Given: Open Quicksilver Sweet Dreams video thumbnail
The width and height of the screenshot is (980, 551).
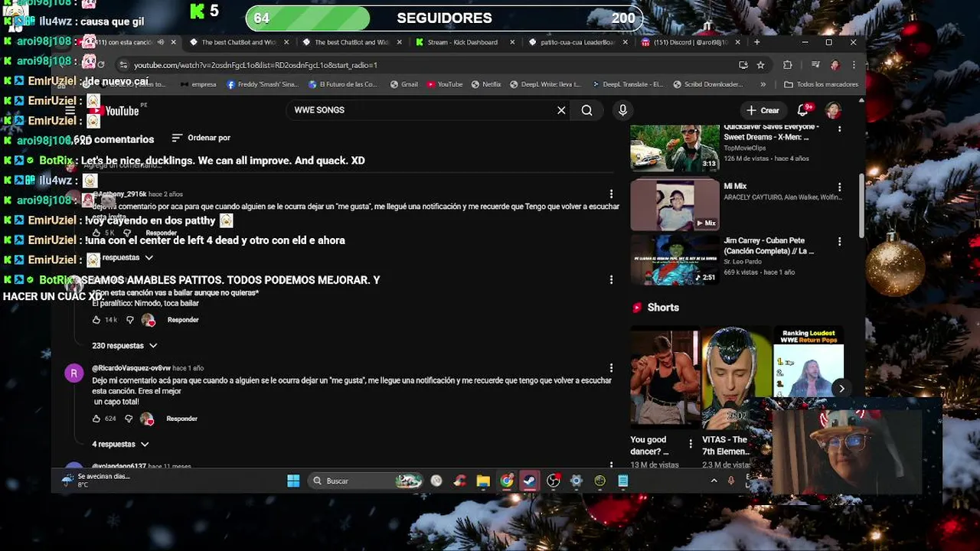Looking at the screenshot, I should point(675,147).
